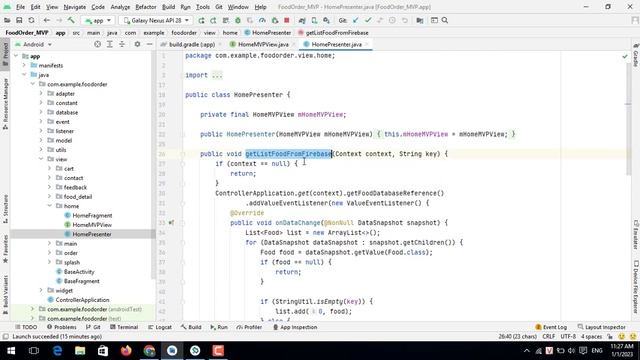Close the HomePresenter.java tab
The image size is (640, 360).
coord(367,44)
